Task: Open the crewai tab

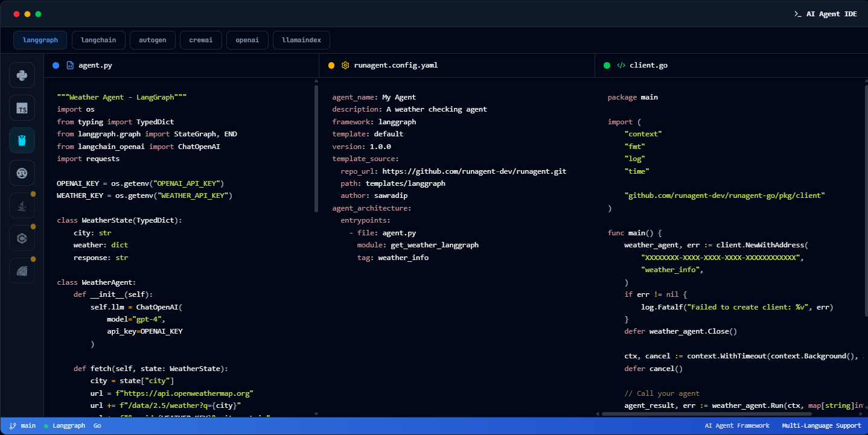Action: coord(200,40)
